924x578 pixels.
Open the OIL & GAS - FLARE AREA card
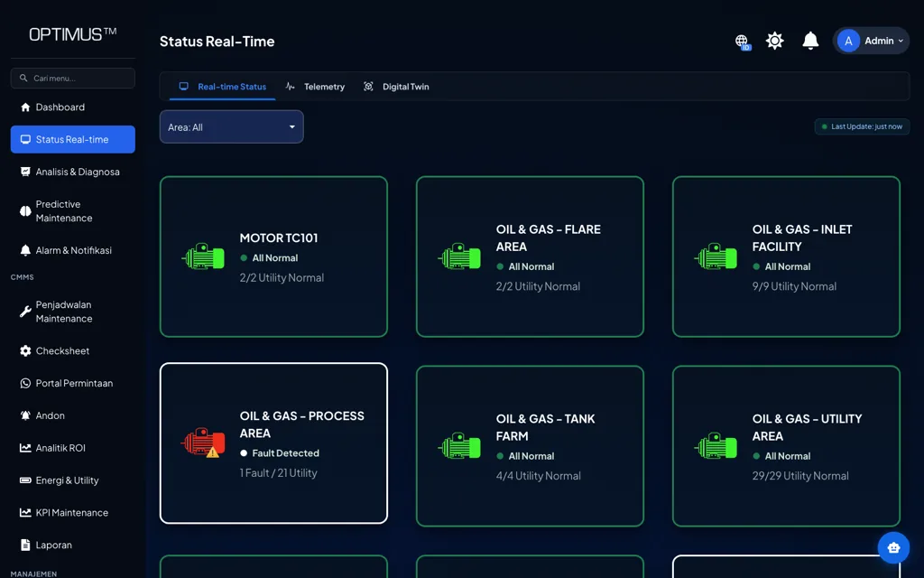pyautogui.click(x=530, y=257)
